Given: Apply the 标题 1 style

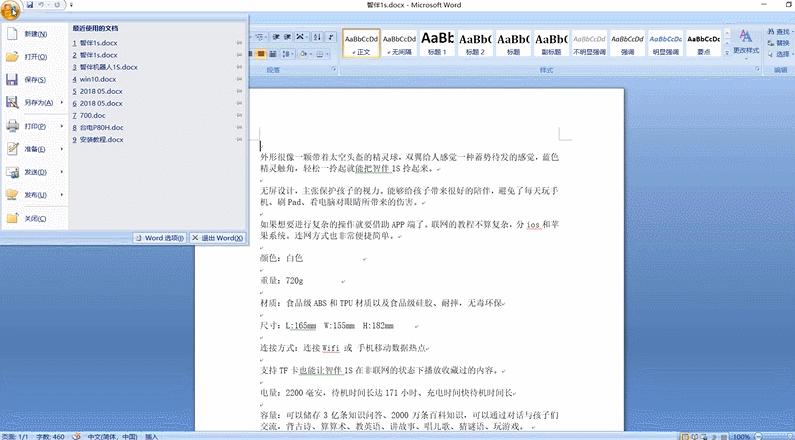Looking at the screenshot, I should pyautogui.click(x=437, y=44).
